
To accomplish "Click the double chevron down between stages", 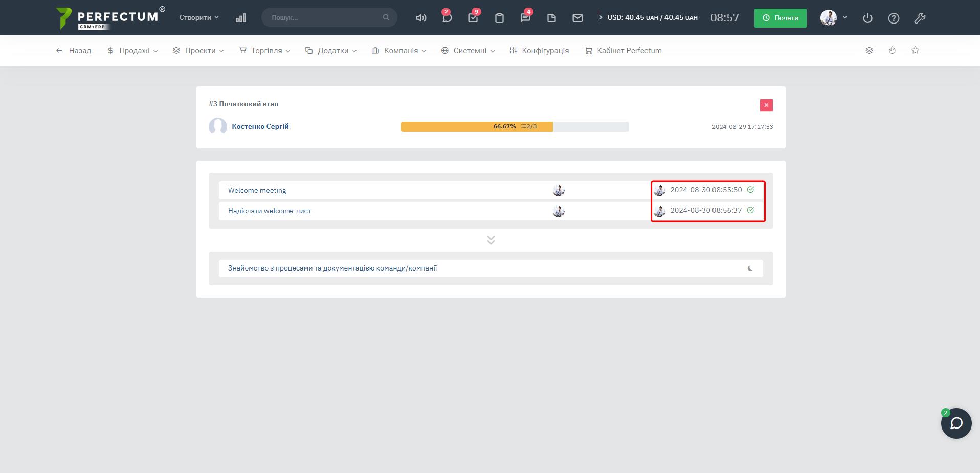I will pos(491,240).
